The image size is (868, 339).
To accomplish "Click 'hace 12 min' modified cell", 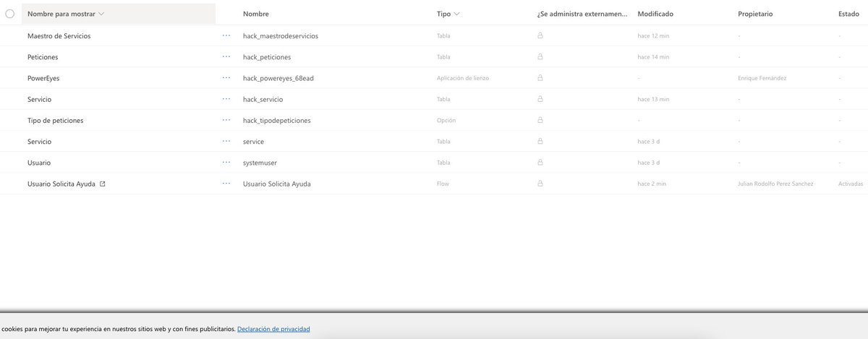I will point(653,35).
